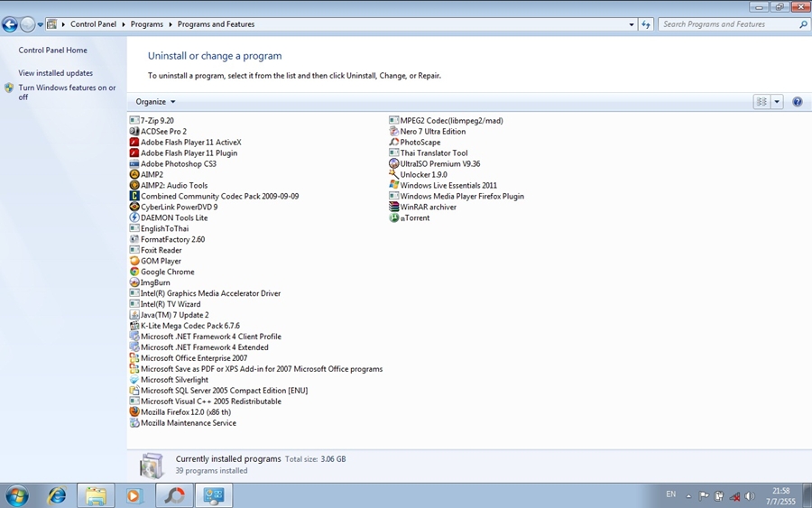Select the Adobe Photoshop CS3 icon

pyautogui.click(x=134, y=163)
